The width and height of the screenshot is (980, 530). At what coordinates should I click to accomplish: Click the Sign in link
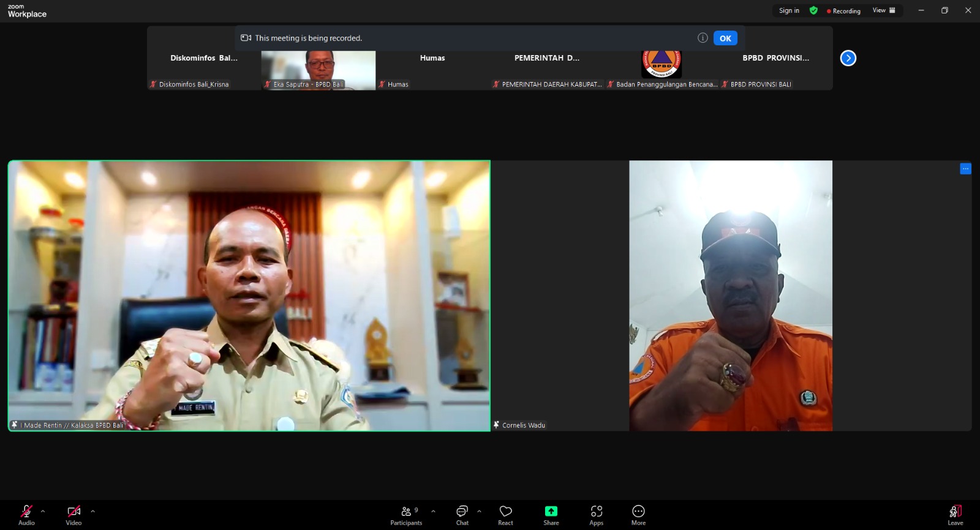click(789, 10)
